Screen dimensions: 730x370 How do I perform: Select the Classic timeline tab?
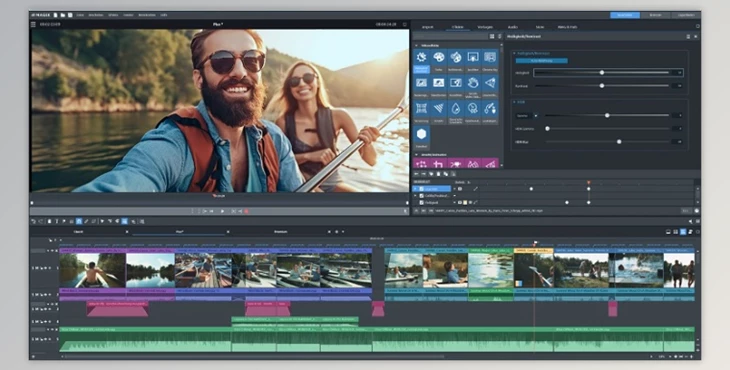(78, 232)
